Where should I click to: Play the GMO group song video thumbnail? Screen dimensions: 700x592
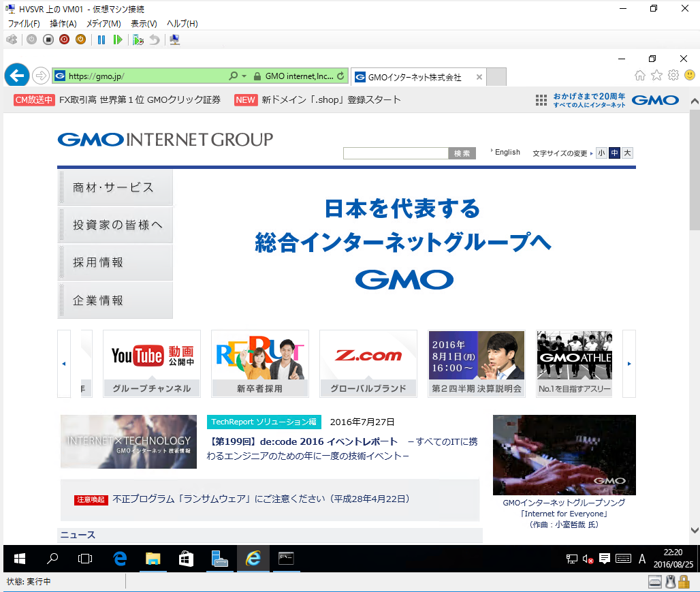[x=564, y=455]
